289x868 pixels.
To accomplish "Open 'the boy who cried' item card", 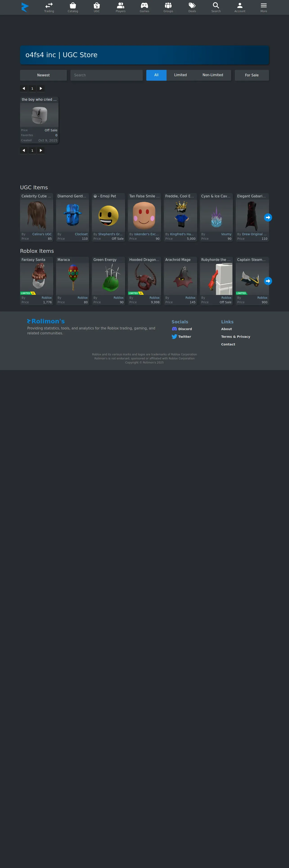I will [39, 120].
